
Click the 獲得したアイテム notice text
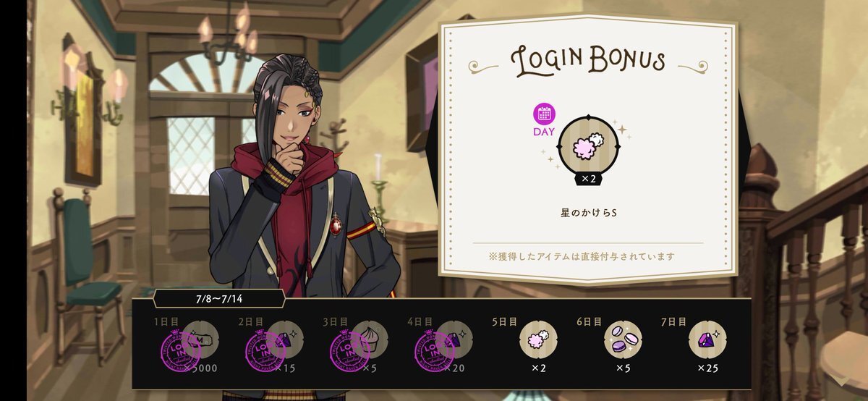click(x=587, y=256)
